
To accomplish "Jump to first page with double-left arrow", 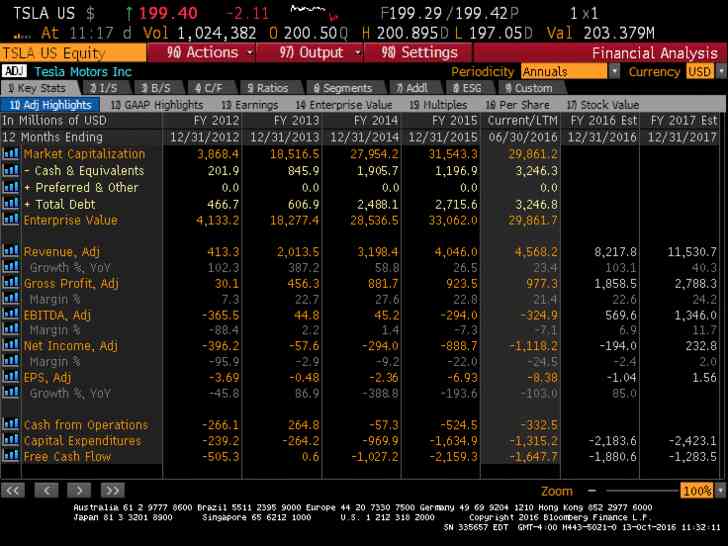I will (x=13, y=490).
